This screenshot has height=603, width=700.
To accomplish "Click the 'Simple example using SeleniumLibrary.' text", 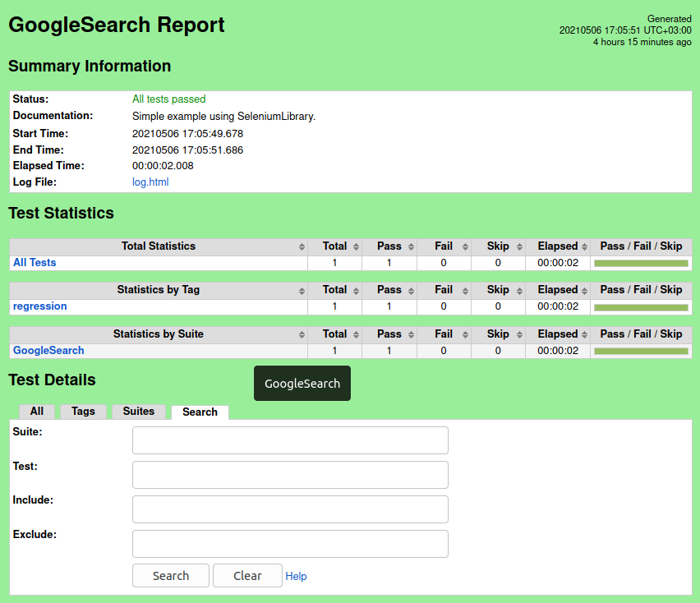I will [223, 117].
